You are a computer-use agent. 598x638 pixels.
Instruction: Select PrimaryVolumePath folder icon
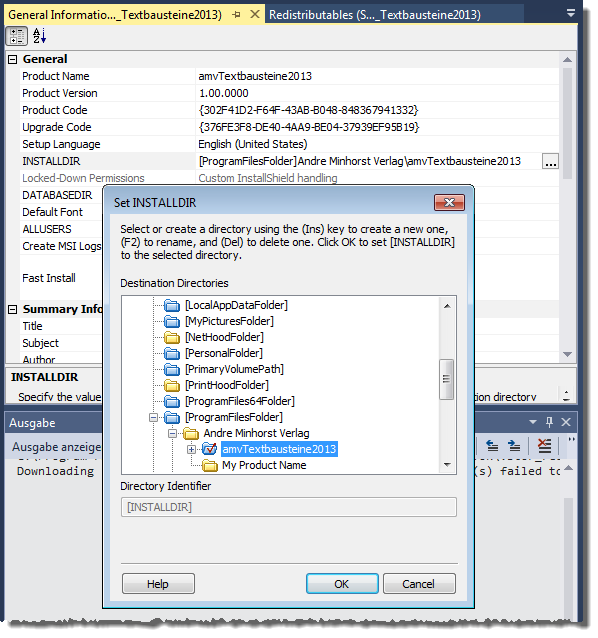[x=172, y=369]
